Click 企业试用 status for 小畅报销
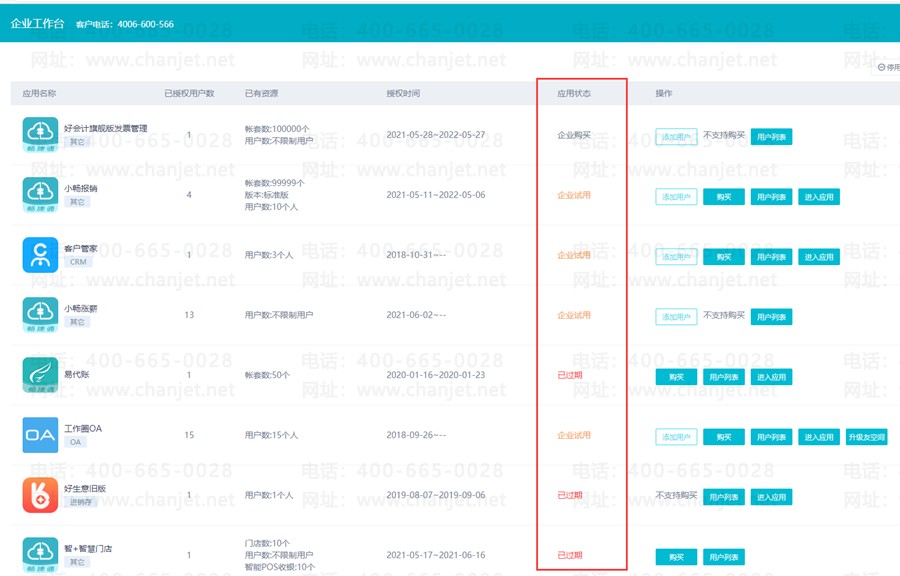Screen dimensions: 900x576 (574, 195)
